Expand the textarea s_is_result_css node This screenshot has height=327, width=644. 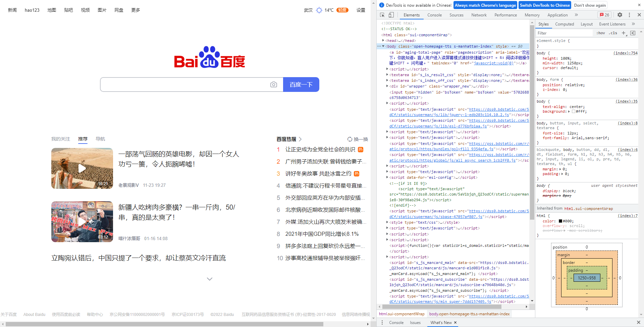[x=387, y=75]
